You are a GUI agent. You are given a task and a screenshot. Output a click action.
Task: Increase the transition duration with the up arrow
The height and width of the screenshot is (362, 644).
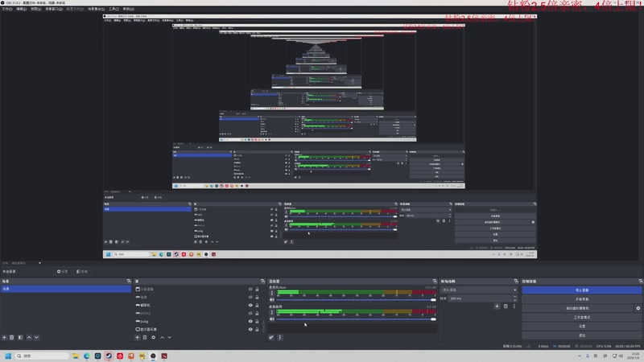515,297
